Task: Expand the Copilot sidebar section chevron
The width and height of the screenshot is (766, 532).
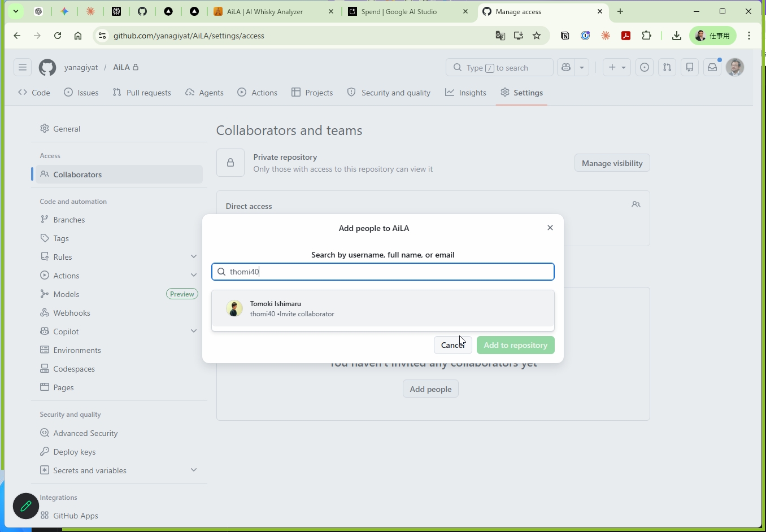Action: 194,332
